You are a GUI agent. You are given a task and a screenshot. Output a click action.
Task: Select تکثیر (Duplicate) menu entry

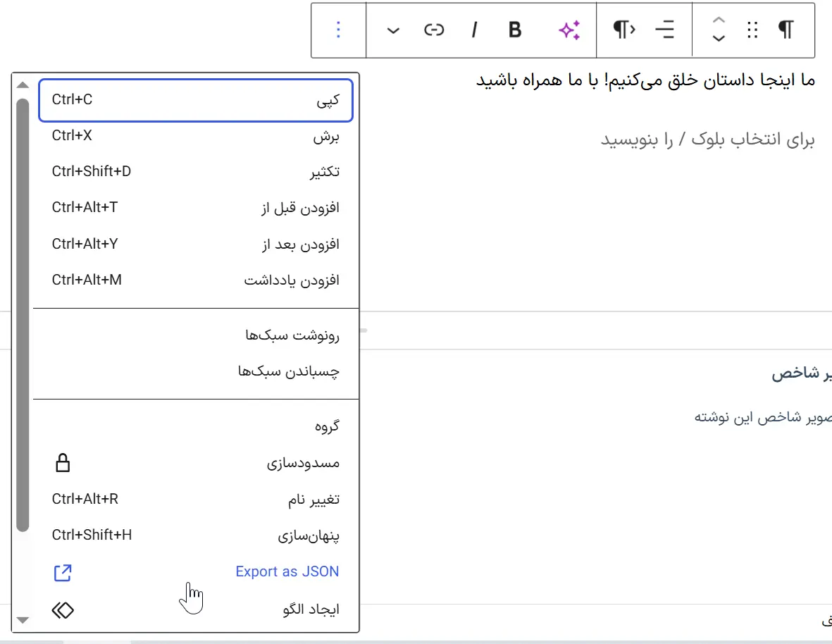click(196, 172)
